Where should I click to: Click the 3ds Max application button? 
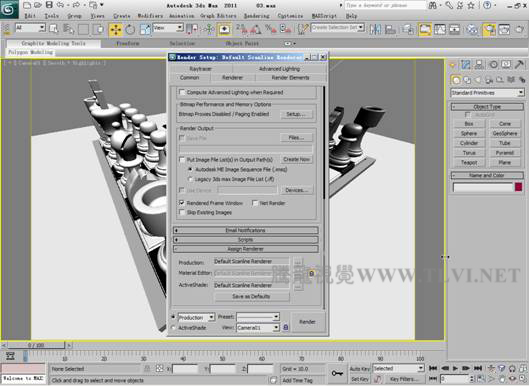(9, 9)
